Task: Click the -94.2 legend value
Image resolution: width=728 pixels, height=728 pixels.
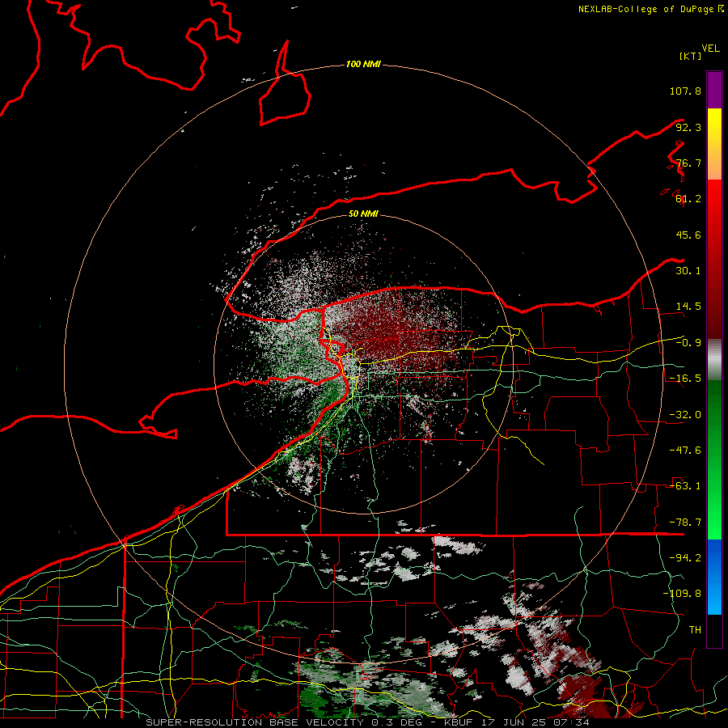Action: coord(685,558)
